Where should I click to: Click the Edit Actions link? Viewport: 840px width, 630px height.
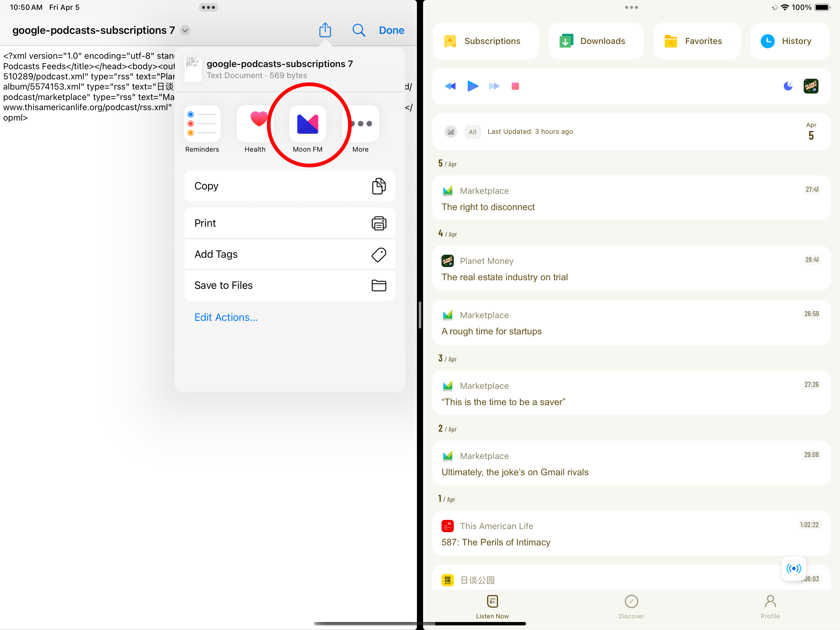(x=226, y=317)
